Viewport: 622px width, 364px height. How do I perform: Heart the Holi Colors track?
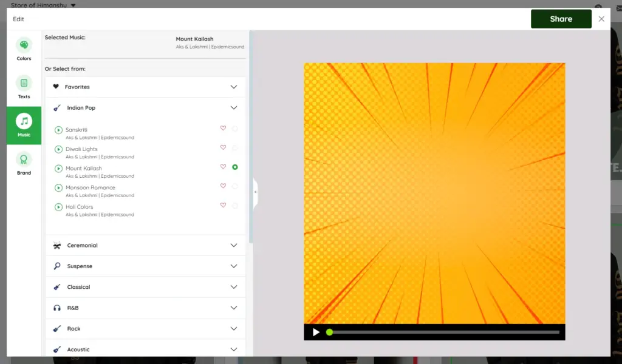point(223,206)
